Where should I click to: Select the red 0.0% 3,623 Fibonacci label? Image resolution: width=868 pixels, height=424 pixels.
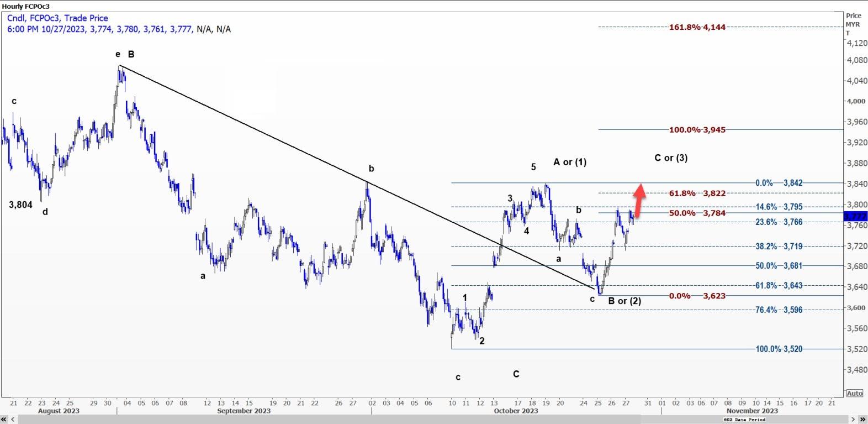[697, 296]
